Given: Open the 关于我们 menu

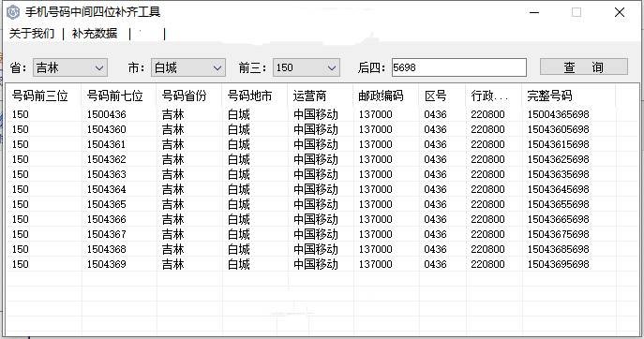Looking at the screenshot, I should (32, 34).
